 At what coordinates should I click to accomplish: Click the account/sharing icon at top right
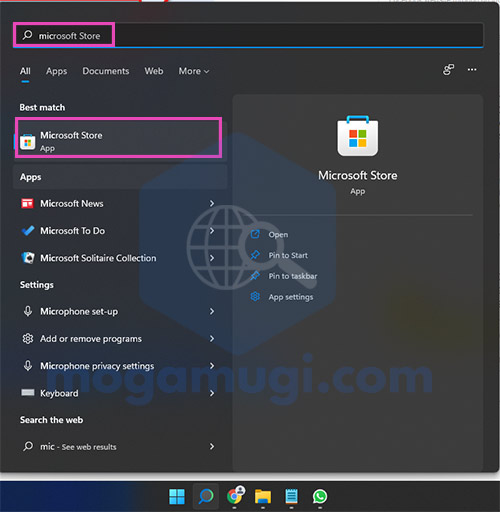pos(448,70)
